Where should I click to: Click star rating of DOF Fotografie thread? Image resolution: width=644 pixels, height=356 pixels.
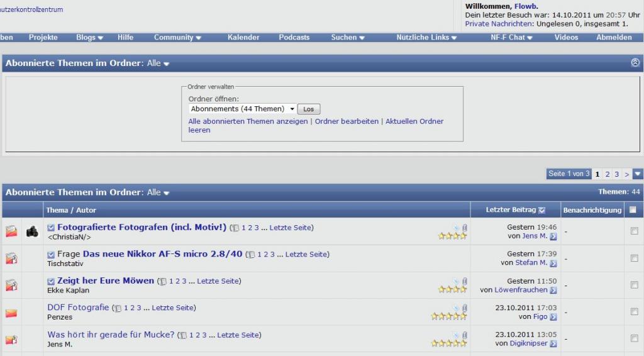[x=449, y=316]
